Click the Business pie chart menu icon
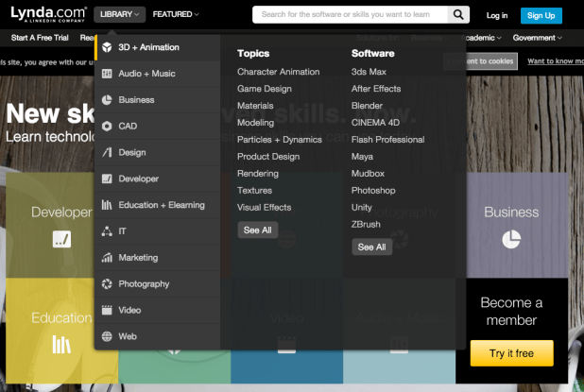Viewport: 584px width, 392px height. [107, 100]
